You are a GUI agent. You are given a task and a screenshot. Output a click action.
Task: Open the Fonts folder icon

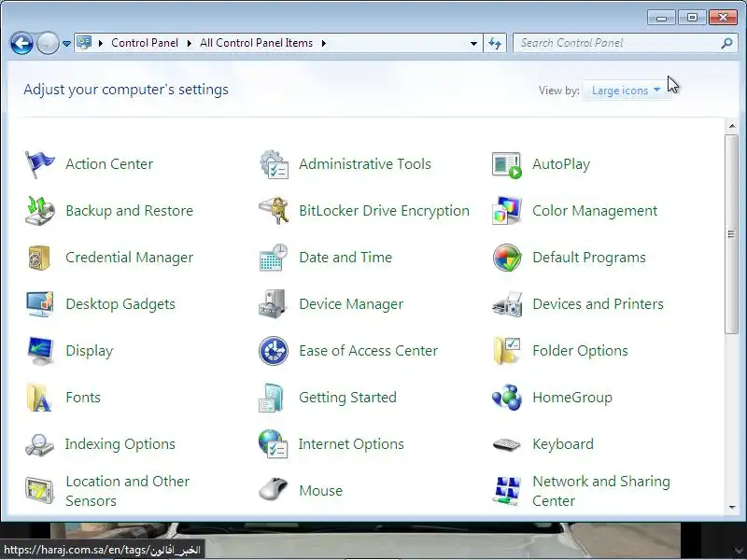pyautogui.click(x=38, y=398)
